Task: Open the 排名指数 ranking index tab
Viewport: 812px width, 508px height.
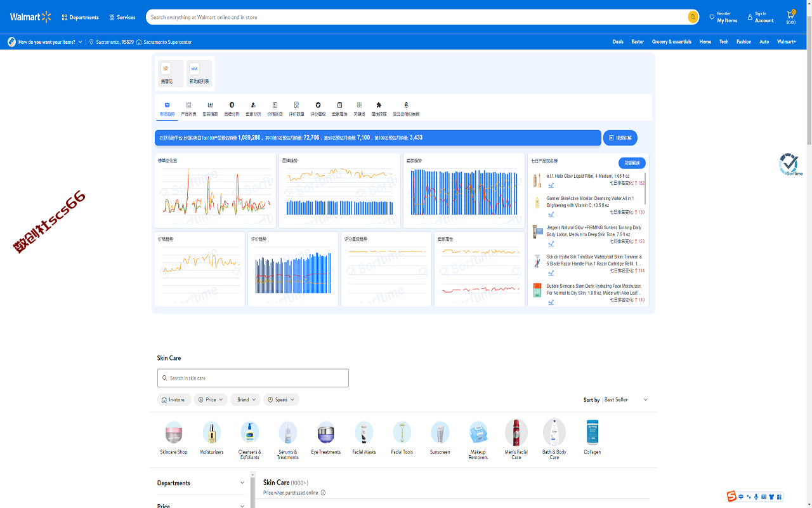Action: pyautogui.click(x=210, y=109)
